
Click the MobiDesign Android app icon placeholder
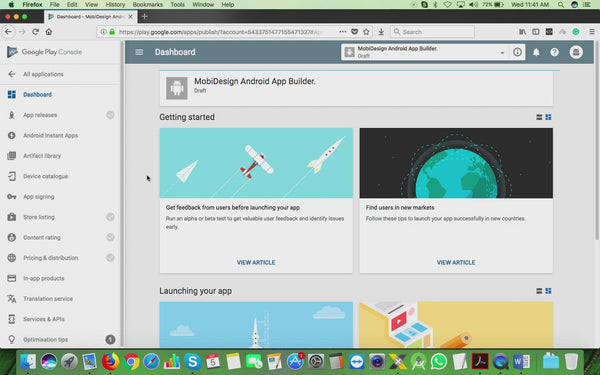[x=177, y=88]
